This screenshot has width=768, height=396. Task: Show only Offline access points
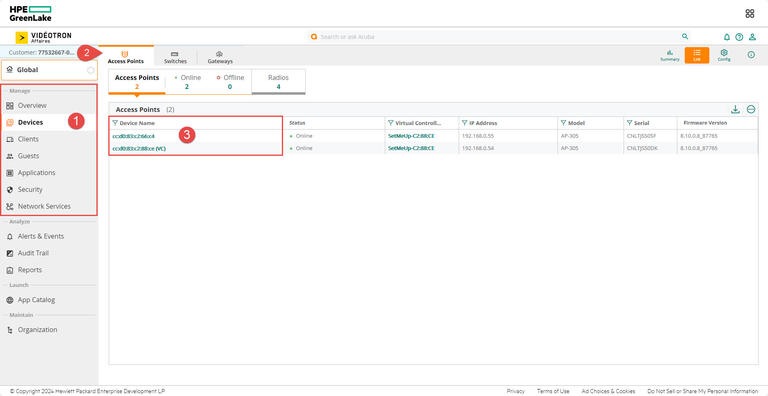tap(230, 81)
